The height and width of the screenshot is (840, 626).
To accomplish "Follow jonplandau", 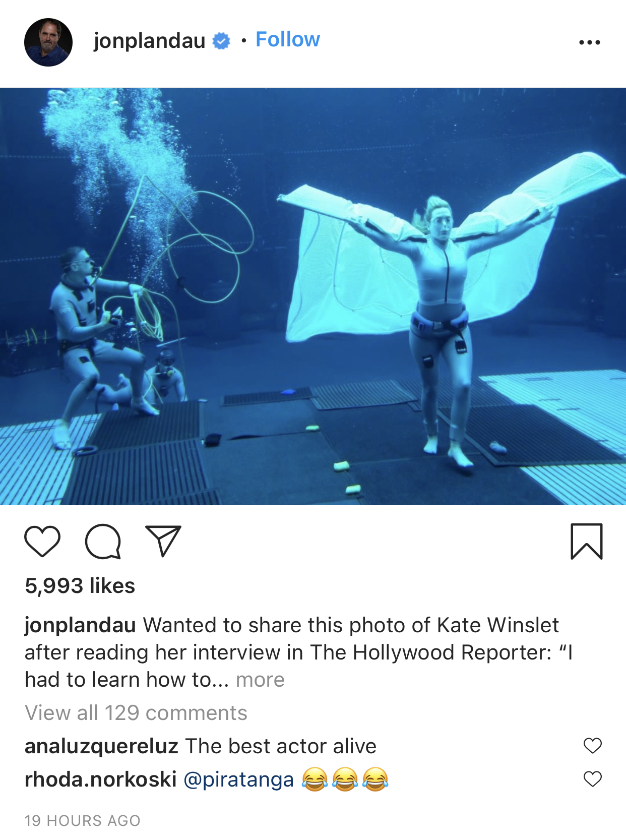I will 288,39.
